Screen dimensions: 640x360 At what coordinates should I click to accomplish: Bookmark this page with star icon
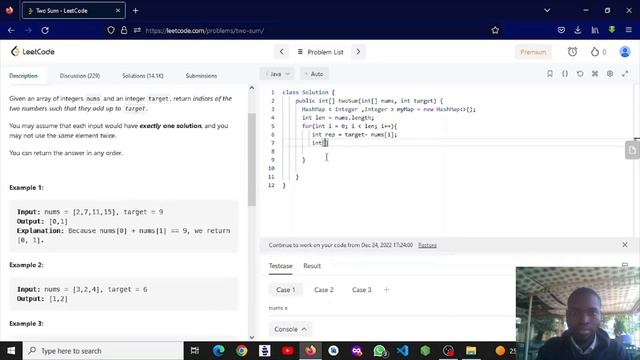click(x=495, y=30)
